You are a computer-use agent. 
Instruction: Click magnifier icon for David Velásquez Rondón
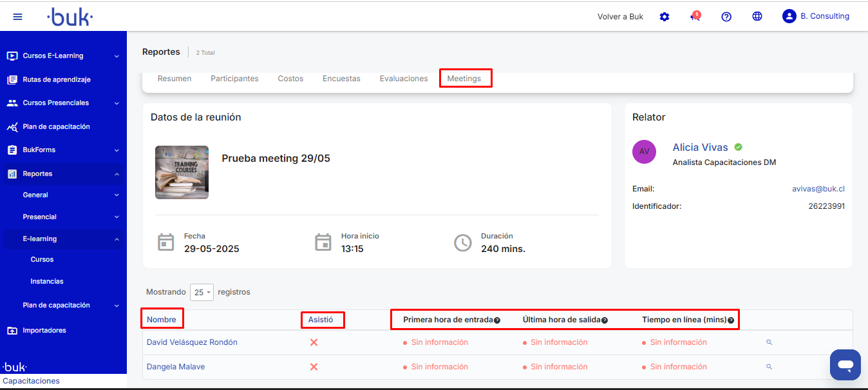point(769,342)
